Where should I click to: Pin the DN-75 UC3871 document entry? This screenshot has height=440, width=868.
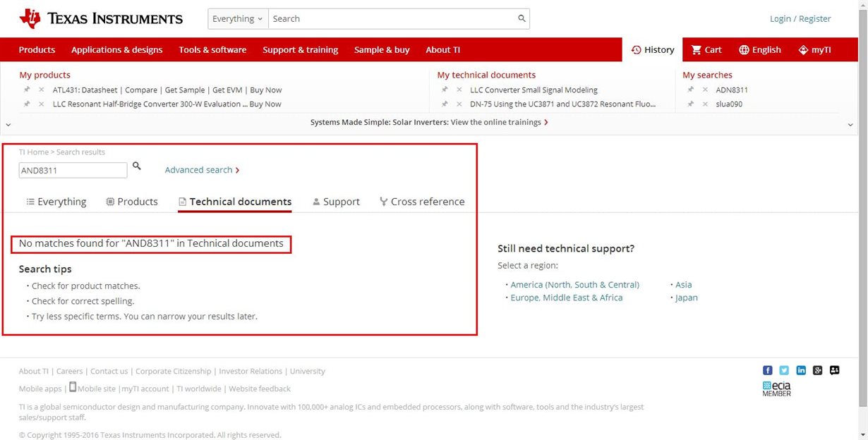pyautogui.click(x=445, y=104)
